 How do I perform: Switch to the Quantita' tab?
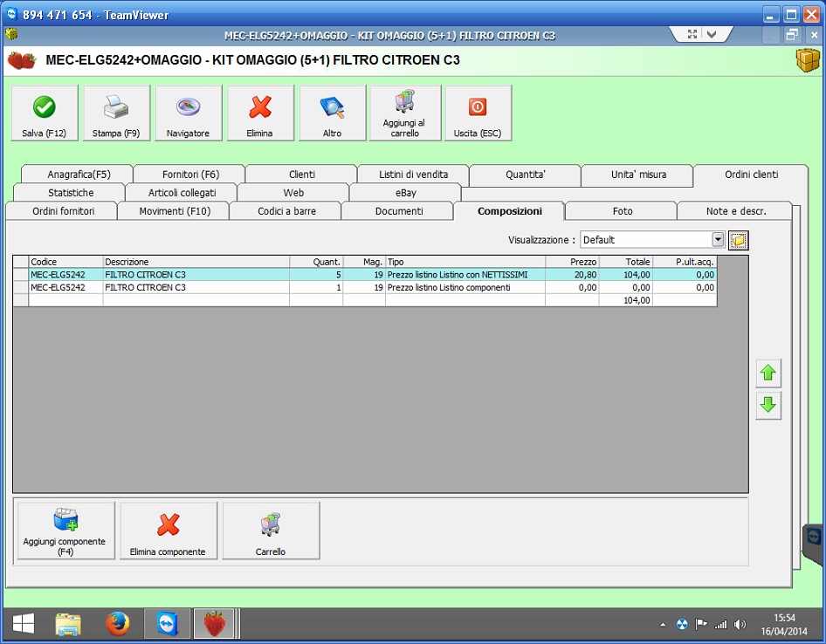pos(526,175)
